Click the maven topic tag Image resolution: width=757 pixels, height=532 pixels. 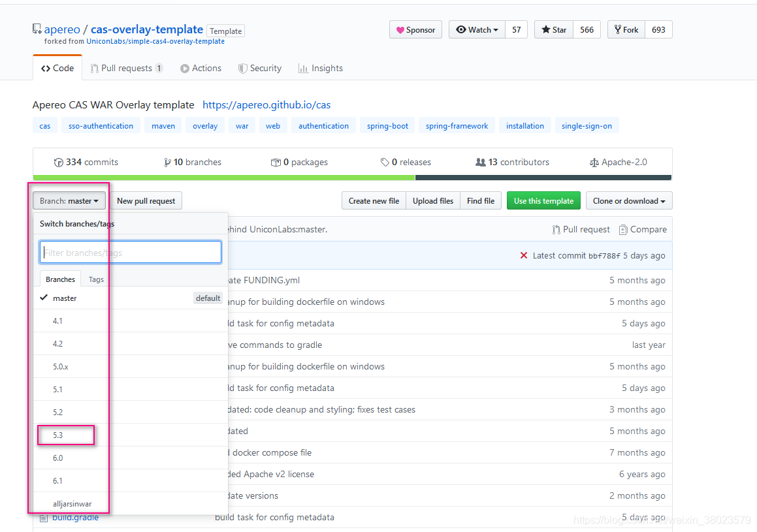(x=163, y=125)
